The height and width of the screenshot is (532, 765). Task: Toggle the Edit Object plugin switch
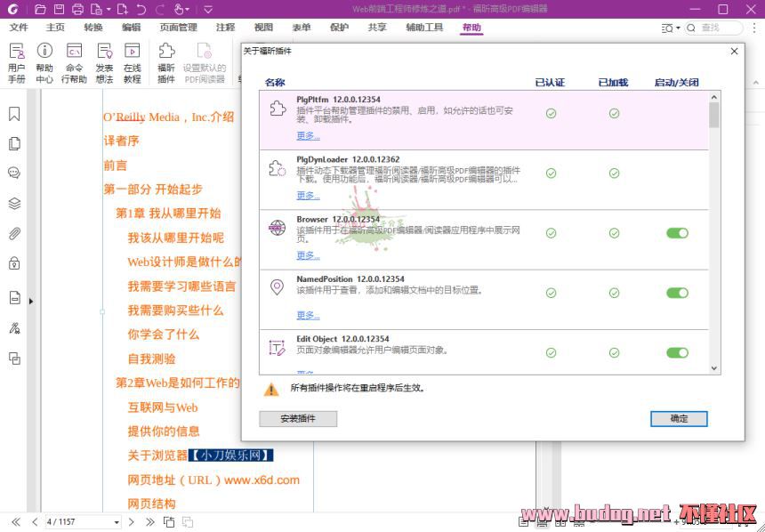677,352
